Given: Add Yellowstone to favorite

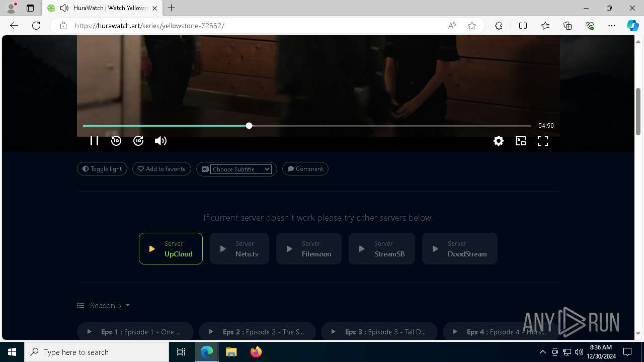Looking at the screenshot, I should 162,169.
